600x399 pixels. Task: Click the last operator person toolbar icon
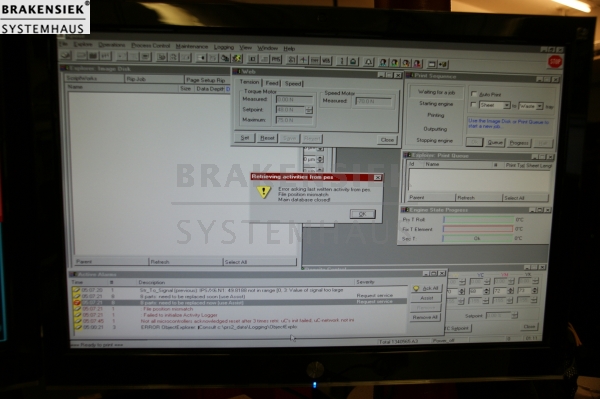coord(417,63)
